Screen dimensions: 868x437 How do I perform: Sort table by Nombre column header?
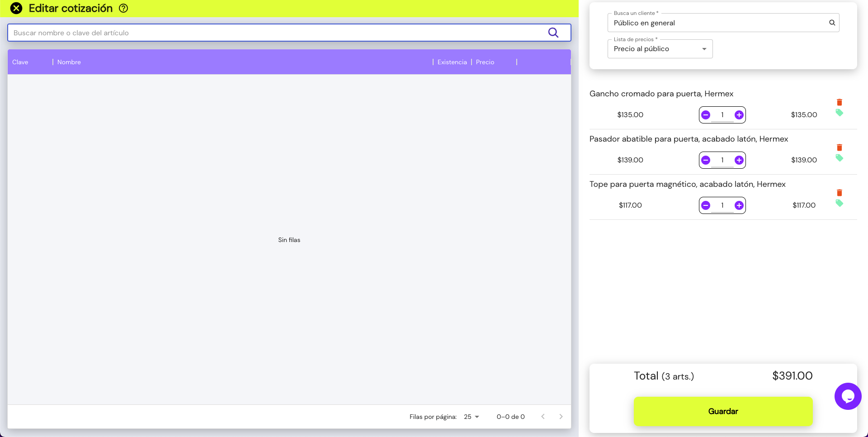69,62
